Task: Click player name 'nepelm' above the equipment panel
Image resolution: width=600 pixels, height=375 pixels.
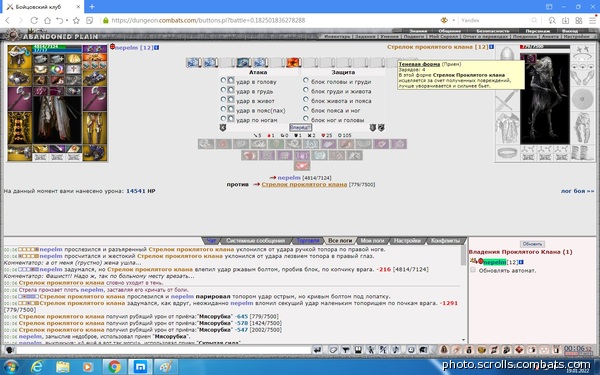Action: coord(127,47)
